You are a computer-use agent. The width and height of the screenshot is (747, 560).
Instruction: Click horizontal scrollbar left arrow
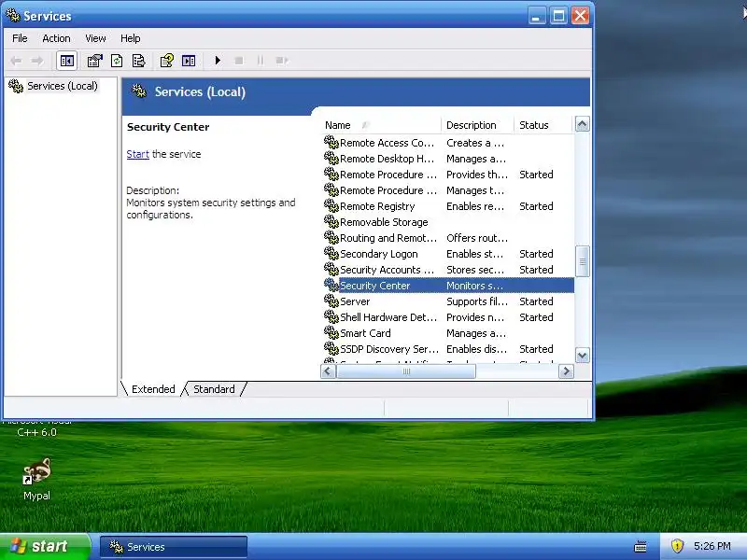pos(328,371)
